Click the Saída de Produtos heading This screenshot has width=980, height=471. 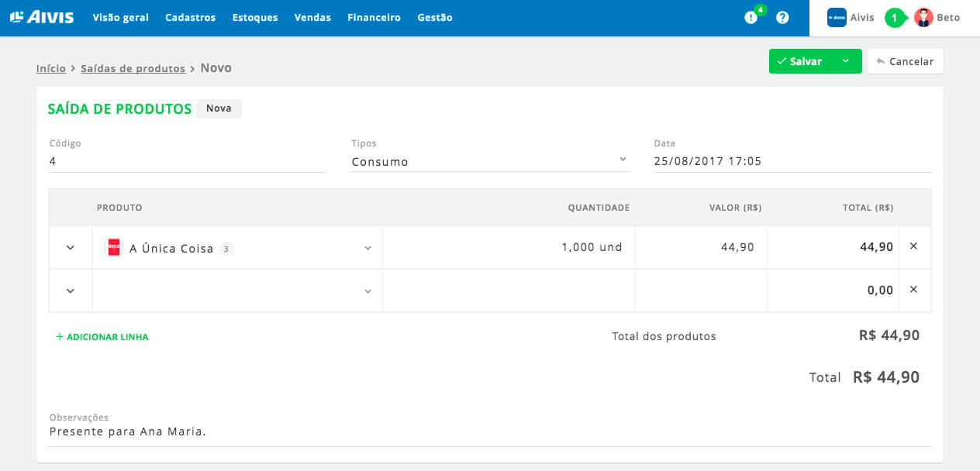(x=119, y=108)
